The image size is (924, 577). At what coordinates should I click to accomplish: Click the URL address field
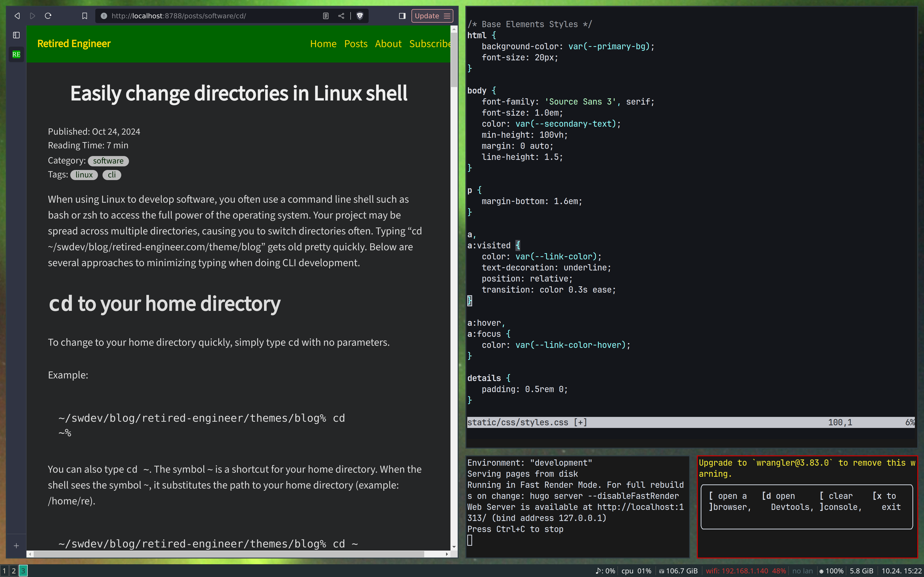(x=214, y=16)
